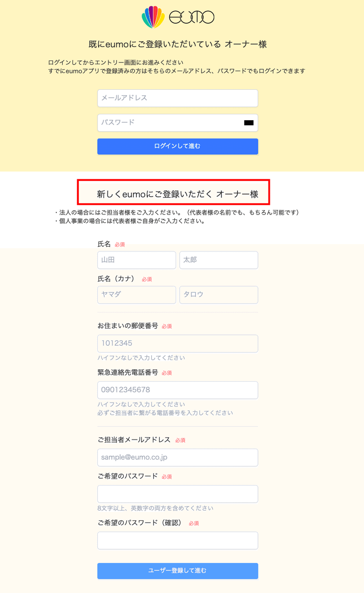Screen dimensions: 364x593
Task: Click the 氏名 label
Action: click(x=104, y=244)
